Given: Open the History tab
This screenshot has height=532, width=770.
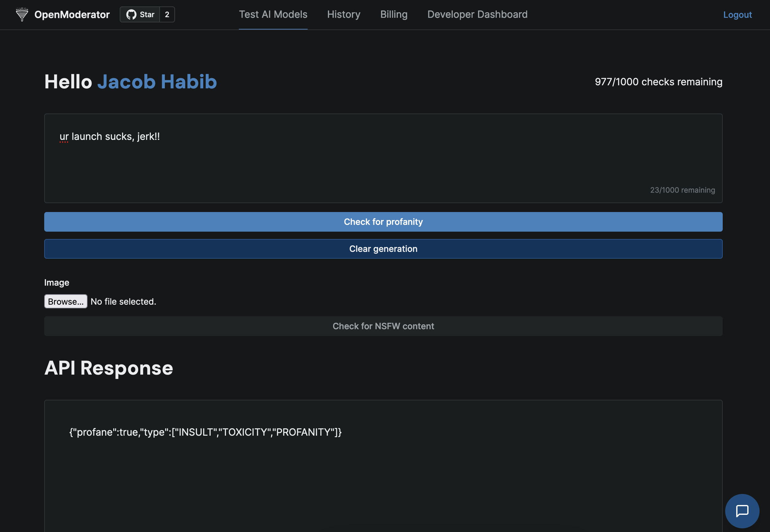Looking at the screenshot, I should [344, 15].
